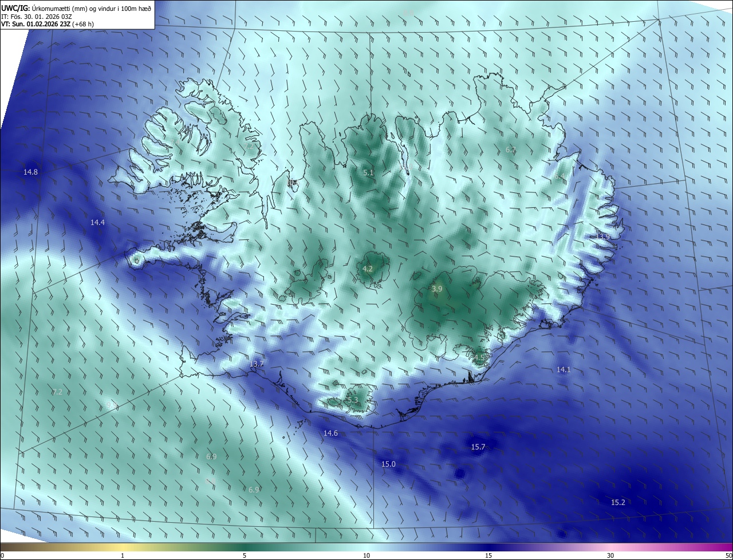
Task: Click the 6.7 value label
Action: (x=511, y=150)
